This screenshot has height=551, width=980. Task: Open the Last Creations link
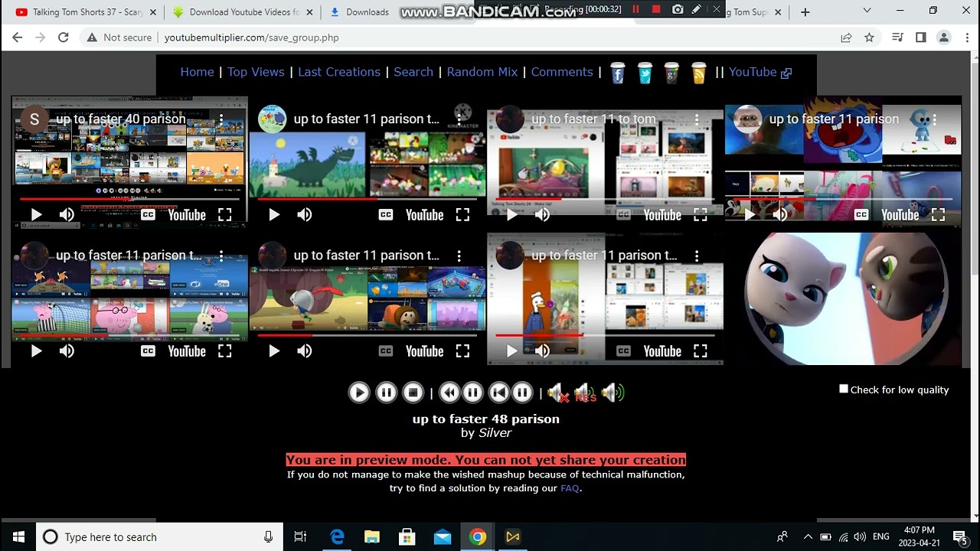click(x=339, y=72)
